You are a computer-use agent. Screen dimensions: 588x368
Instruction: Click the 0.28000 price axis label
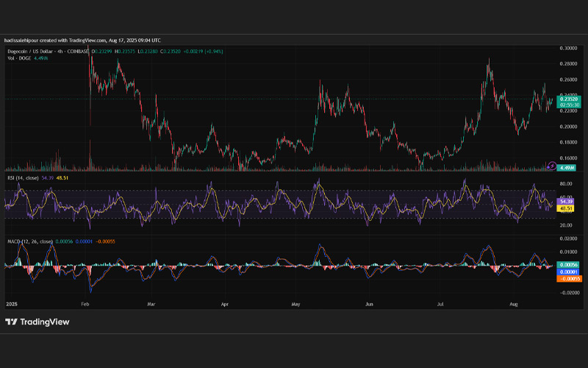coord(568,64)
